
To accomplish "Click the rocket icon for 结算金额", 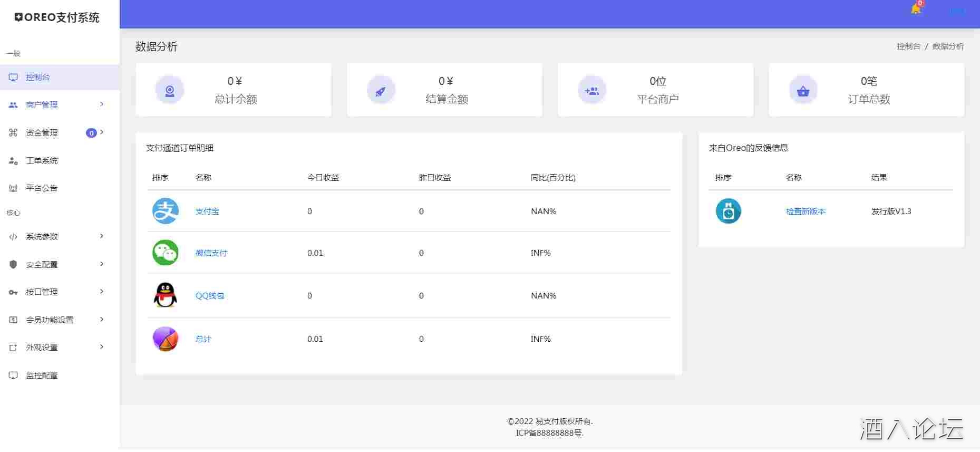I will tap(381, 91).
